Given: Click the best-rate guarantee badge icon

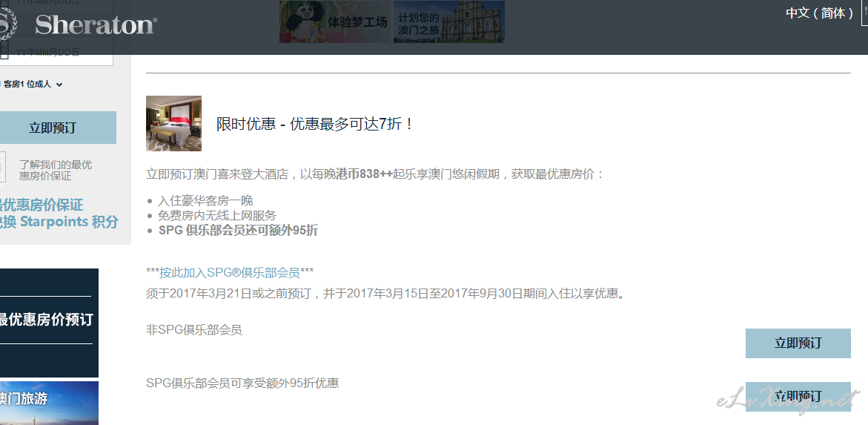Looking at the screenshot, I should click(3, 168).
